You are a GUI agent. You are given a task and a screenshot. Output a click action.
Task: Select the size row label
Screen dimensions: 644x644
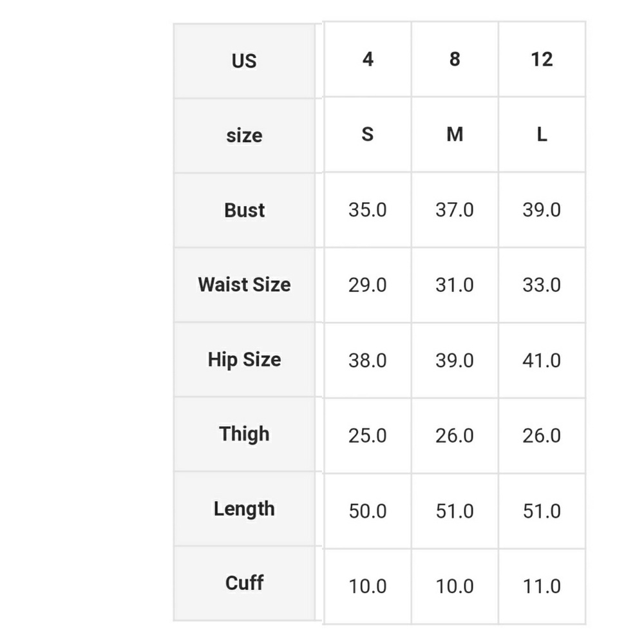coord(244,135)
